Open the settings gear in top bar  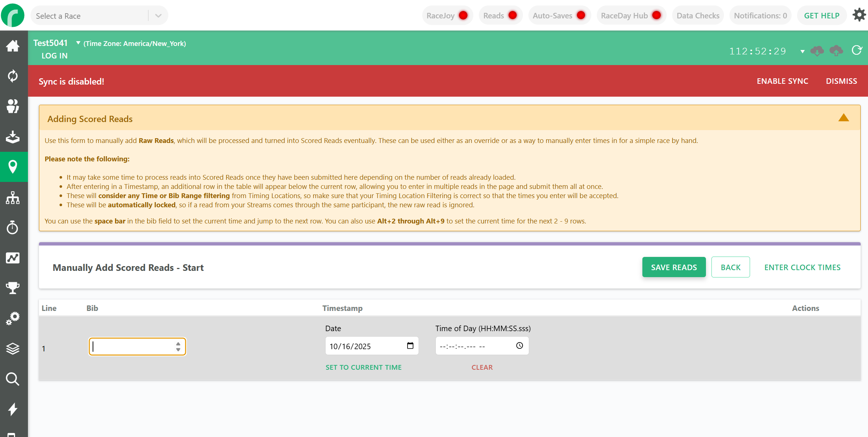pyautogui.click(x=859, y=15)
